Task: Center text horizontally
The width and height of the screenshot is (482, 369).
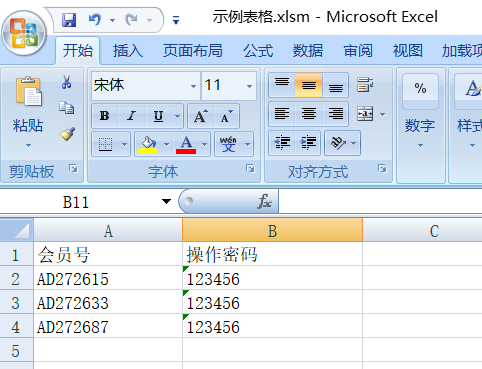Action: tap(309, 114)
